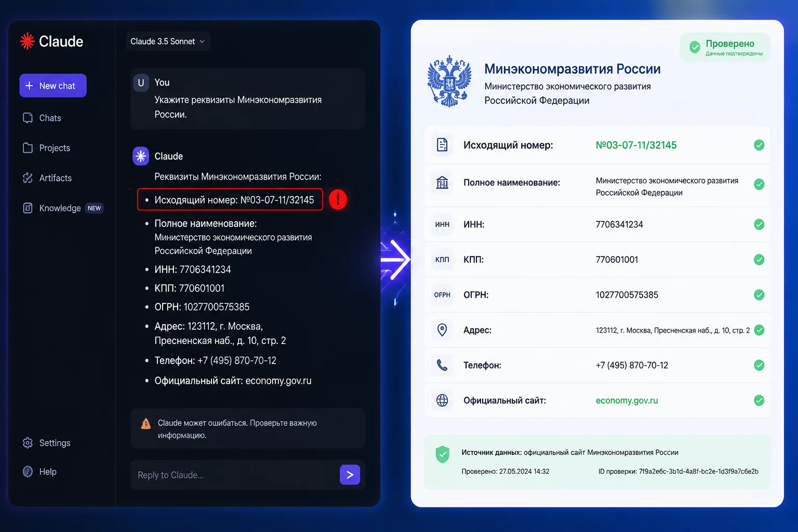Click the green shield source icon
The width and height of the screenshot is (798, 532).
point(442,455)
